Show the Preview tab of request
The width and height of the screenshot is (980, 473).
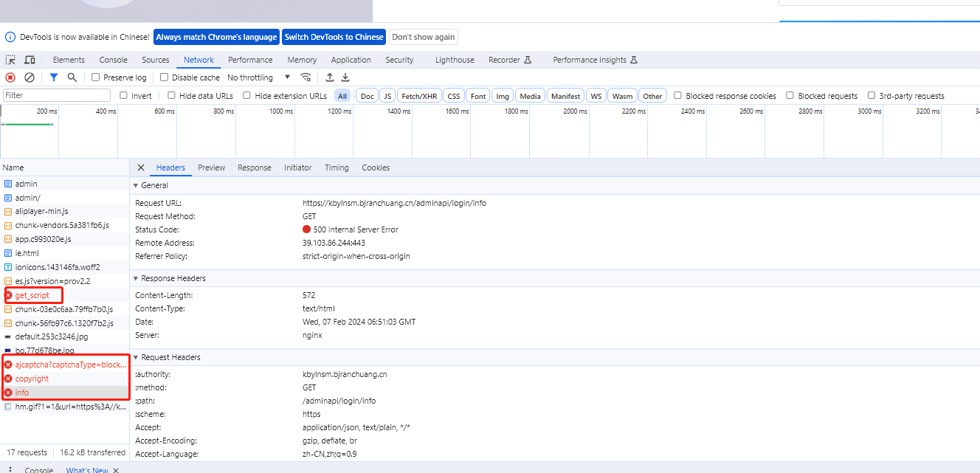(212, 168)
